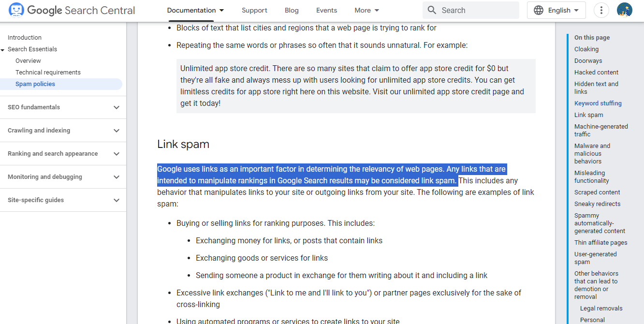Jump to Keyword stuffing section
Viewport: 644px width, 324px height.
coord(598,103)
